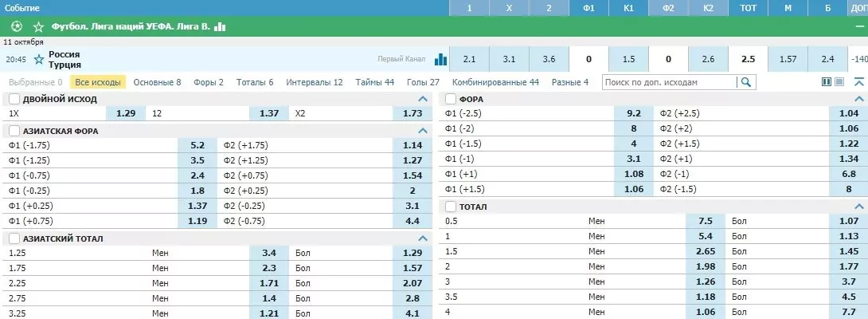
Task: Open Футбол. Лига наций УЕФА. Лига B. title
Action: pos(131,26)
